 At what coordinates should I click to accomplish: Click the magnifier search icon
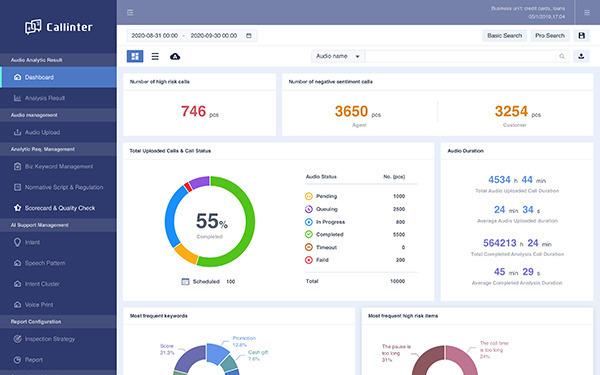tap(562, 56)
